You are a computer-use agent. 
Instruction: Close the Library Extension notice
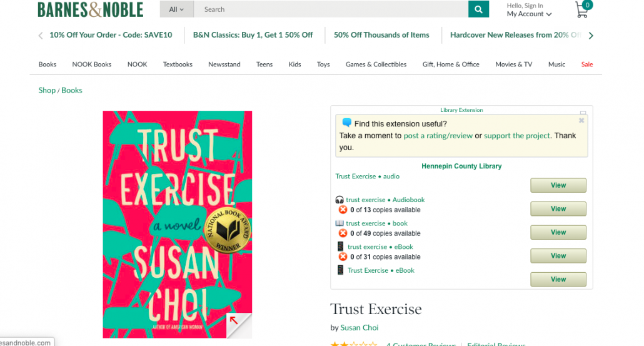click(581, 120)
